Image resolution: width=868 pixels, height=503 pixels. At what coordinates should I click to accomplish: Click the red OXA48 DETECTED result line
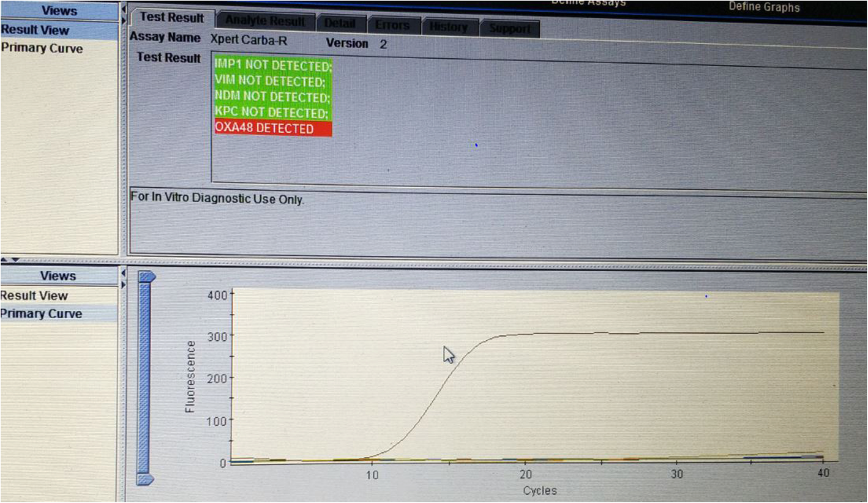tap(272, 129)
